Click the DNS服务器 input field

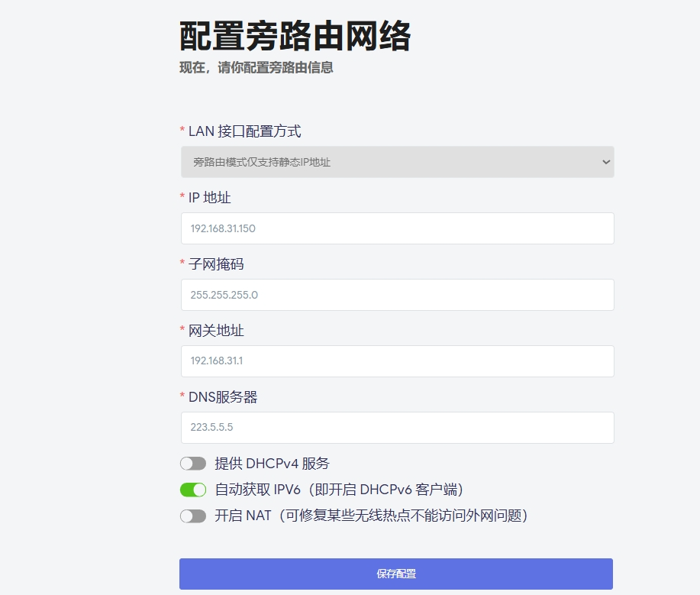(x=397, y=428)
